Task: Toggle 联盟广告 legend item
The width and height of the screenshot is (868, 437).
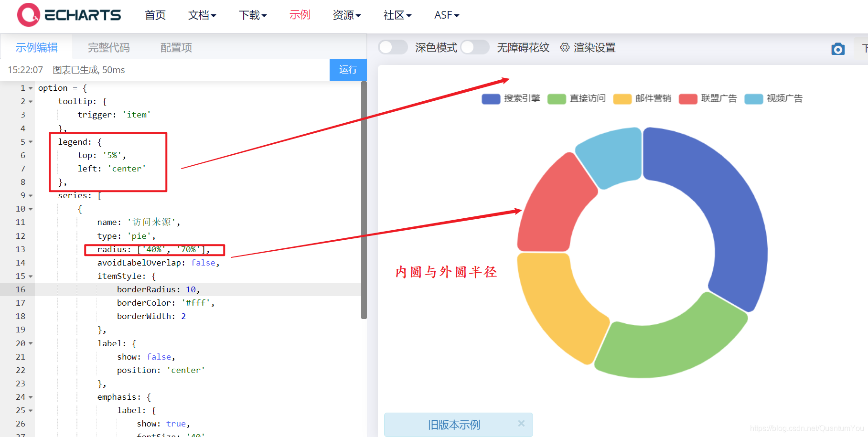Action: tap(707, 98)
